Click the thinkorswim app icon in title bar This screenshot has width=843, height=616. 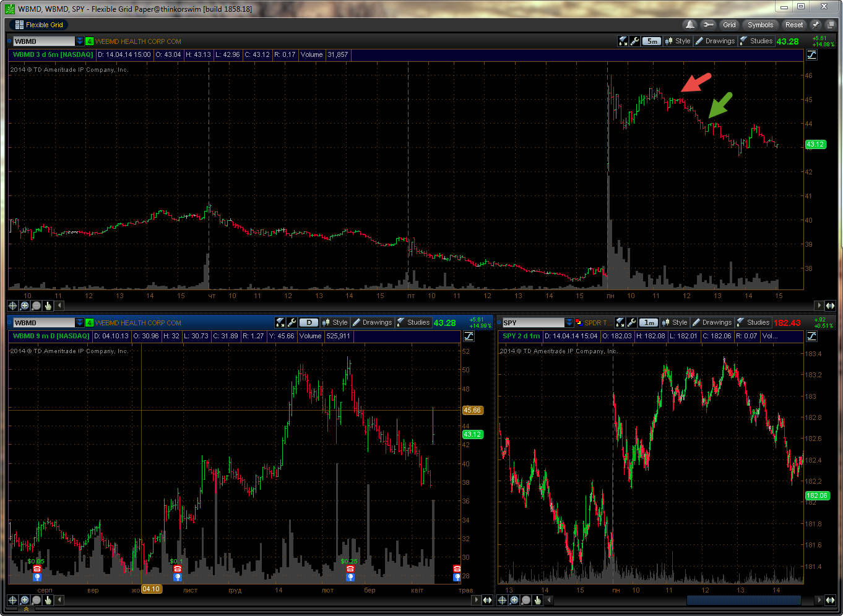[x=10, y=9]
